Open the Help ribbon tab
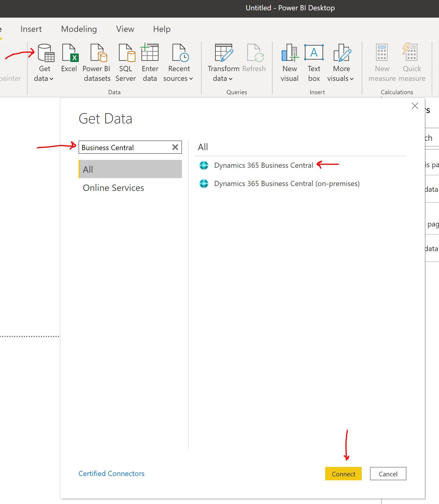 coord(162,29)
